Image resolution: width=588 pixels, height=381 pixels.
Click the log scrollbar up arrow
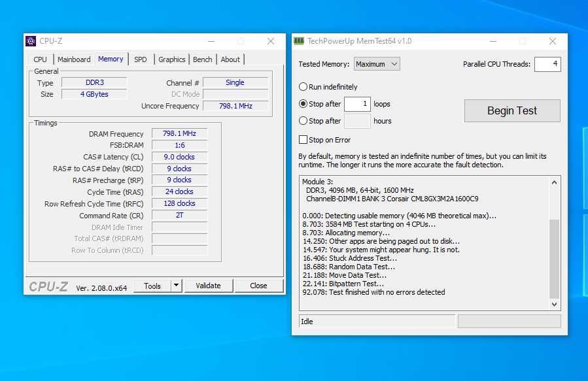[x=554, y=182]
